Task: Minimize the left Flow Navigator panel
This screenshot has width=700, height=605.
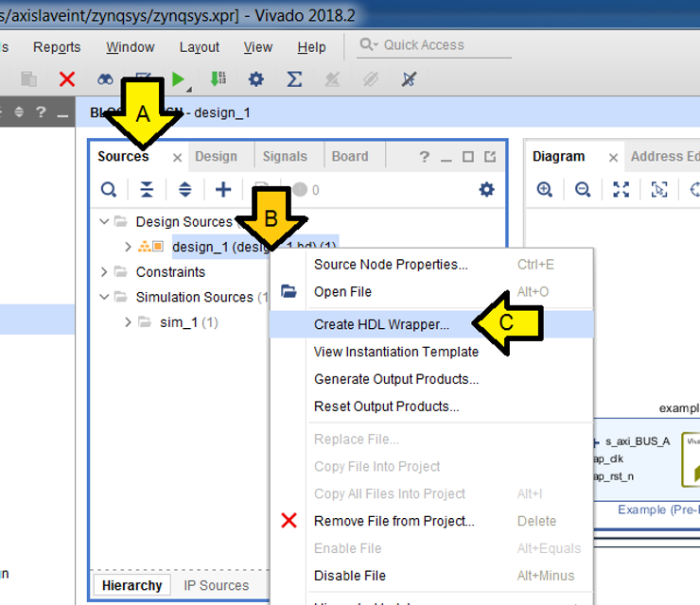Action: (x=62, y=115)
